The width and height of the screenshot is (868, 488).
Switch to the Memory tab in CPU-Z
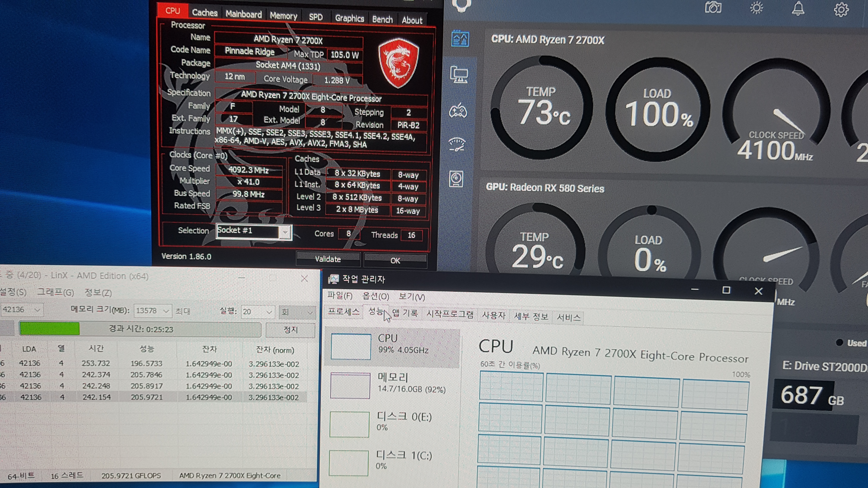(x=283, y=15)
